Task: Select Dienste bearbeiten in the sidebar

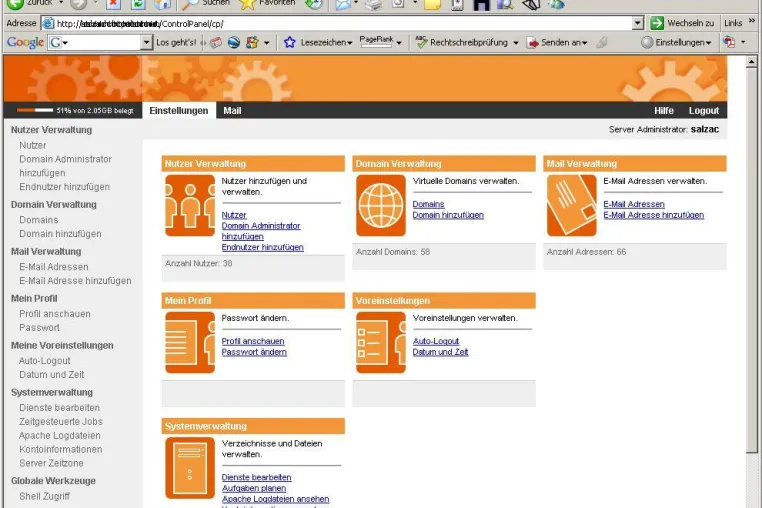Action: point(59,407)
